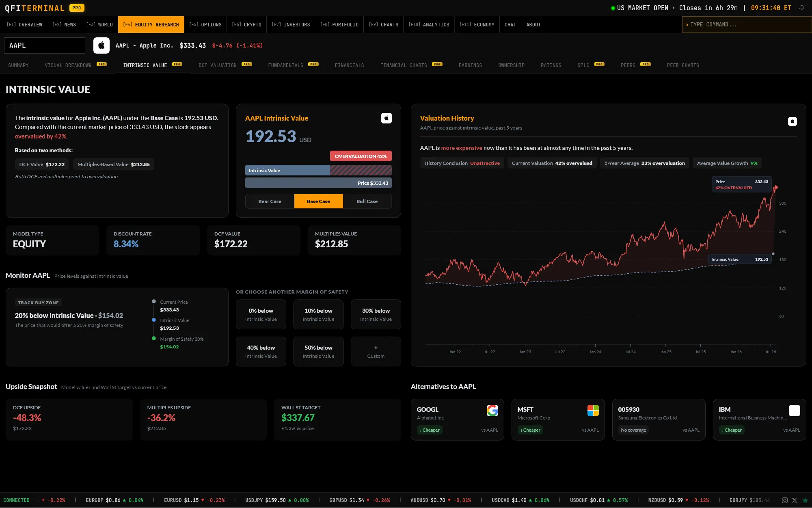
Task: Click the Track Buy Zone button
Action: [38, 303]
